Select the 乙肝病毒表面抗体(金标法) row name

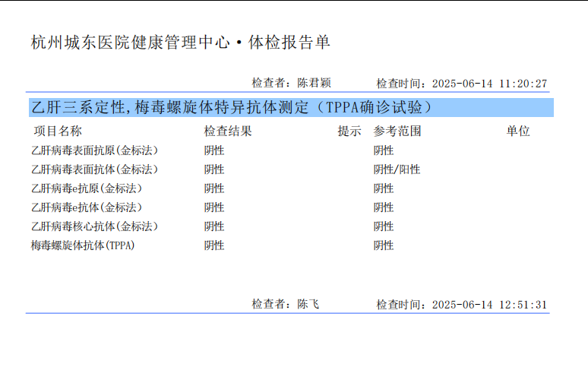tap(94, 169)
